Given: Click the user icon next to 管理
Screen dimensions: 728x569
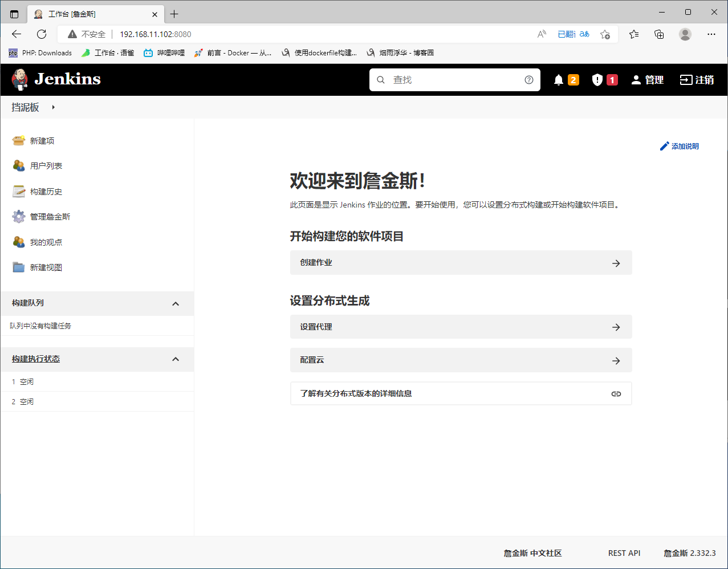Looking at the screenshot, I should [636, 80].
